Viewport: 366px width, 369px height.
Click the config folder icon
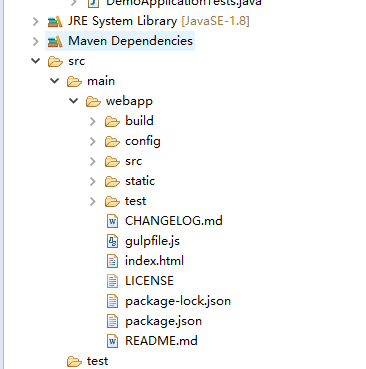112,142
